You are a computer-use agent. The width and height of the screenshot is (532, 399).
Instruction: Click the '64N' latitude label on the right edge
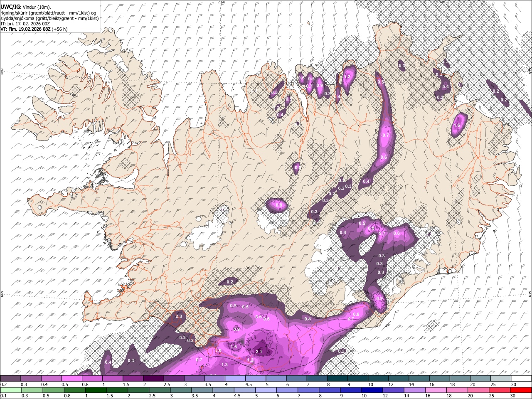click(530, 293)
